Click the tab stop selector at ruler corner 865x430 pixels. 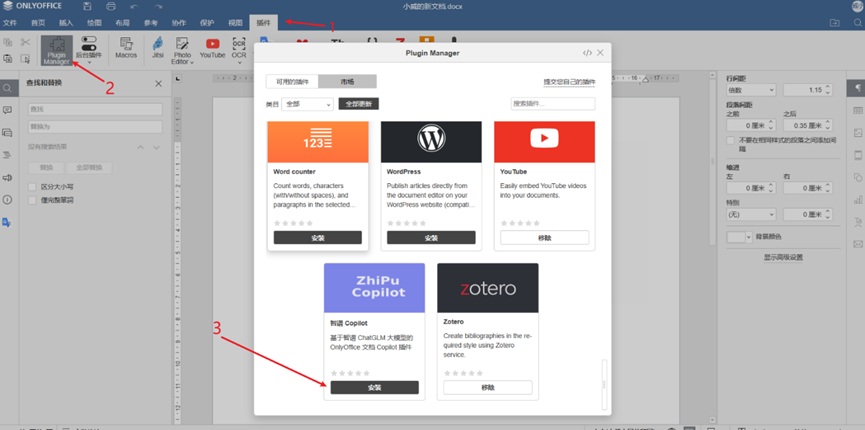tap(178, 78)
